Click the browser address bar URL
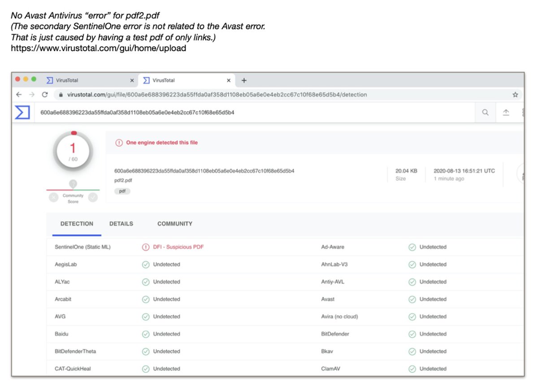The width and height of the screenshot is (538, 392). (x=217, y=95)
